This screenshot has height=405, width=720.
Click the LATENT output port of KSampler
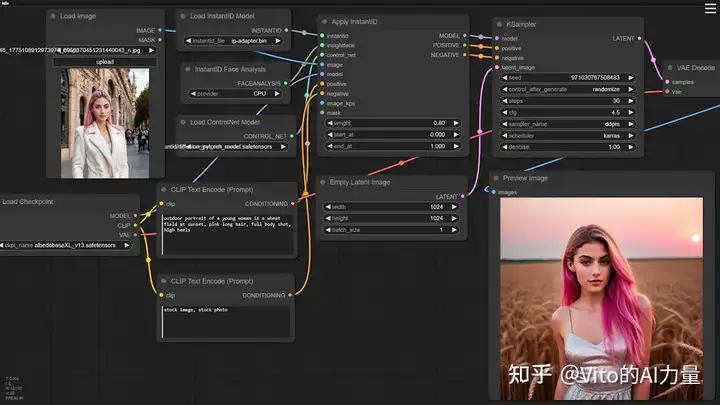pos(639,39)
